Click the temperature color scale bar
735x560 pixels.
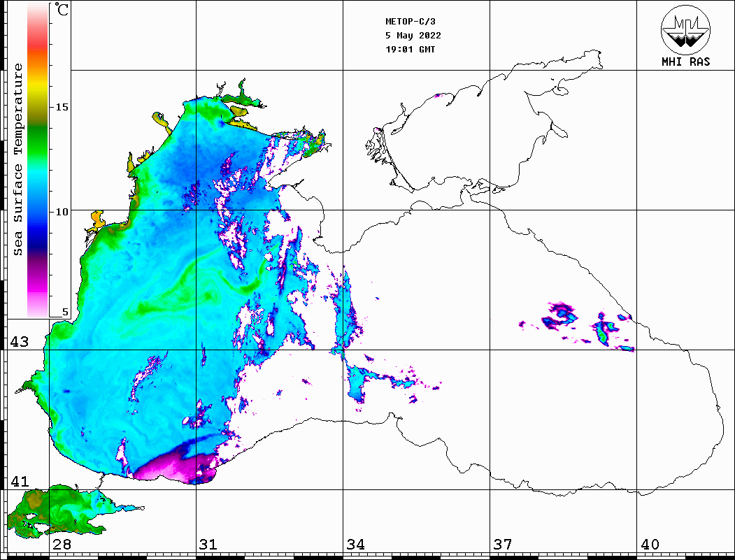click(x=38, y=160)
